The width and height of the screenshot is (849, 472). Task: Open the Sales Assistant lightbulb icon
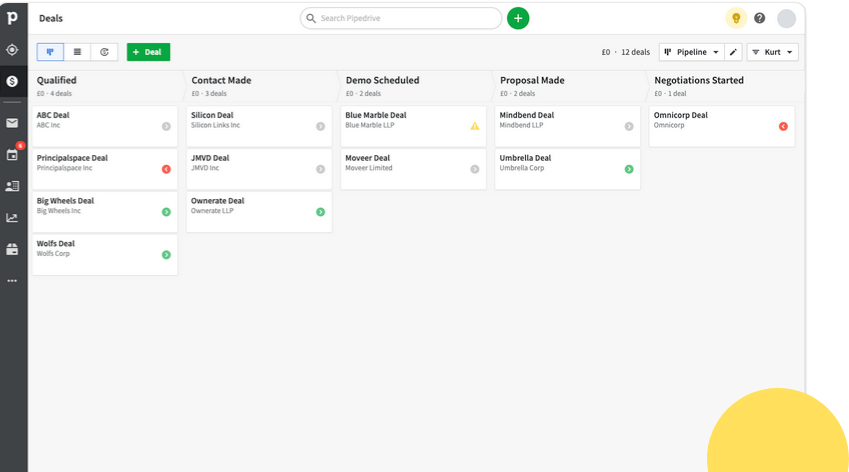(736, 18)
